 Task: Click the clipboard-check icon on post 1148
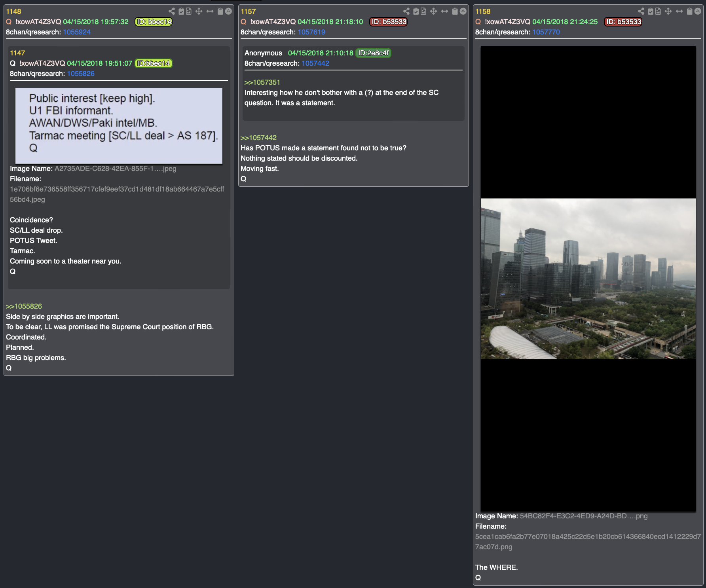(181, 11)
